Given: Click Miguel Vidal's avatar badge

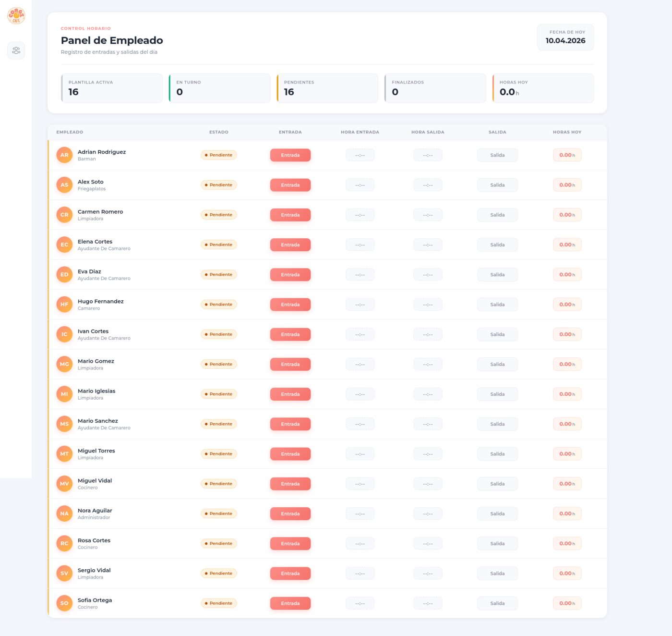Looking at the screenshot, I should [64, 484].
